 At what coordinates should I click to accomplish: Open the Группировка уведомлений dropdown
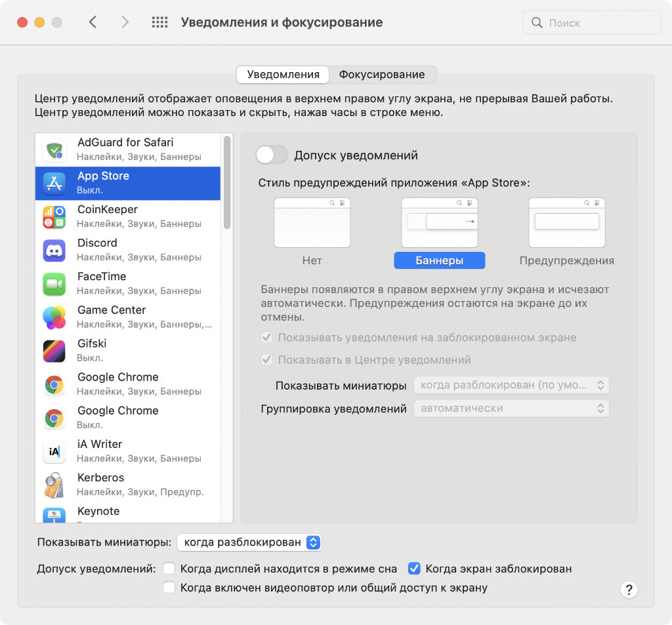(x=511, y=408)
